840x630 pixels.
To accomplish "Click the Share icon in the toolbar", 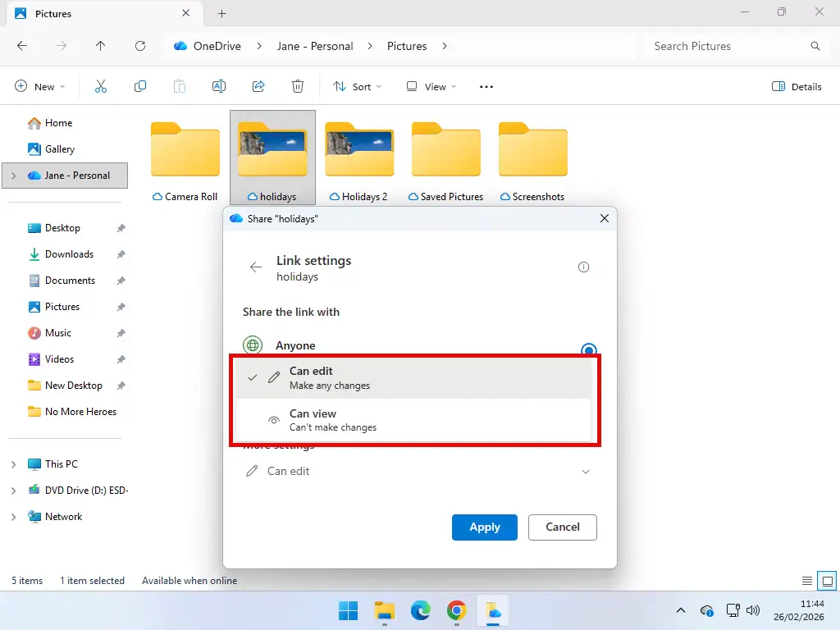I will pyautogui.click(x=258, y=85).
